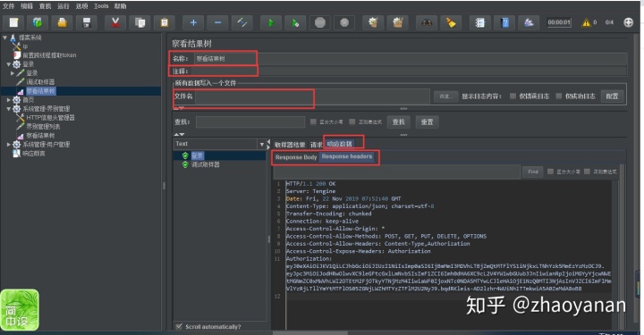Image resolution: width=644 pixels, height=335 pixels.
Task: Expand the 首页 thread group
Action: (x=9, y=100)
